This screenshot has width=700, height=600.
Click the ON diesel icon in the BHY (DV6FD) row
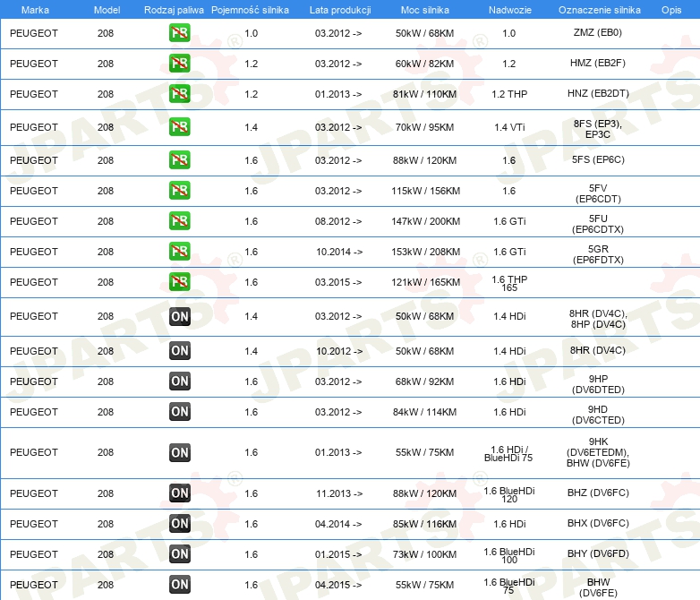[x=179, y=553]
